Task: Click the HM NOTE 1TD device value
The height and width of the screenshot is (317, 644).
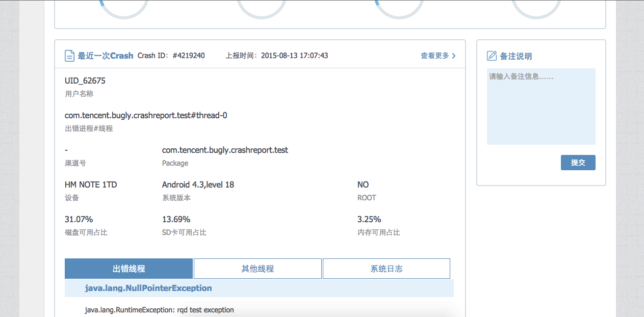Action: [91, 184]
